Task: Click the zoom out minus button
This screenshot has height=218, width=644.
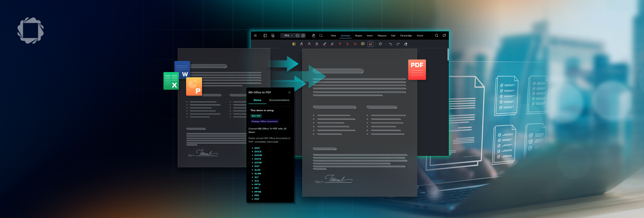Action: tap(297, 35)
